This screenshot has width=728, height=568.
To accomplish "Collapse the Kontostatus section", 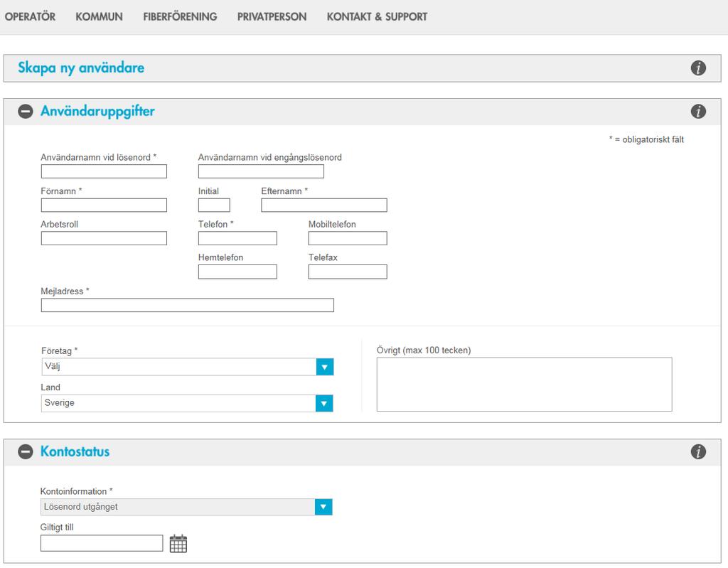I will (26, 451).
